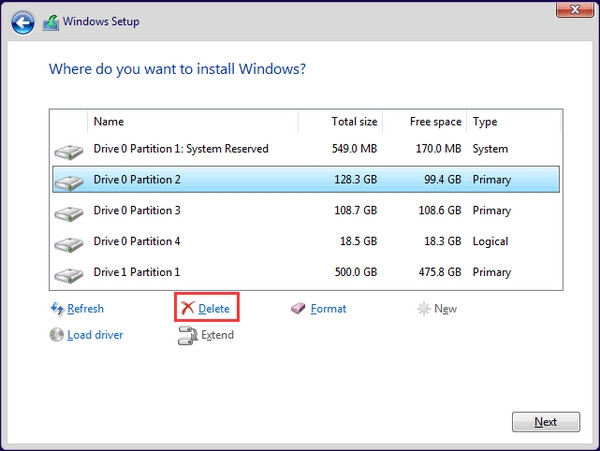Sort by the Name column header
This screenshot has width=600, height=451.
pos(192,122)
